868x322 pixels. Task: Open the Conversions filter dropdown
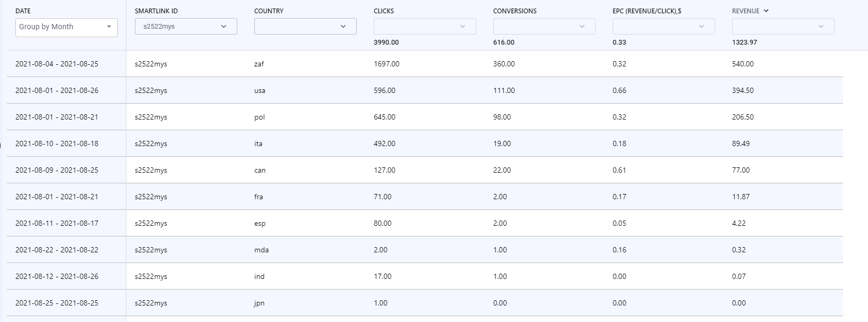544,27
